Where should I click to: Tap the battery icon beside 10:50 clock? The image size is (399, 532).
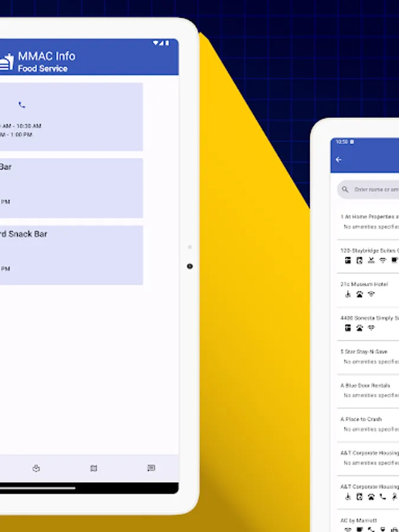pyautogui.click(x=352, y=142)
